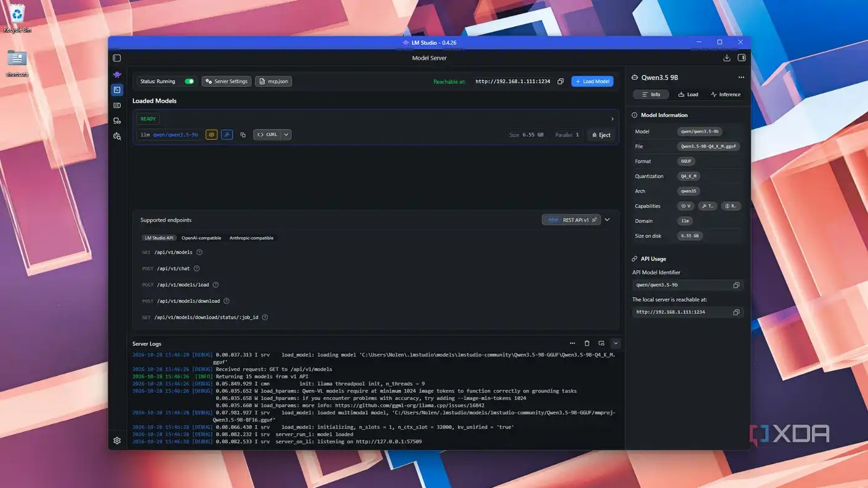868x488 pixels.
Task: Toggle the right sidebar panel icon
Action: (741, 58)
